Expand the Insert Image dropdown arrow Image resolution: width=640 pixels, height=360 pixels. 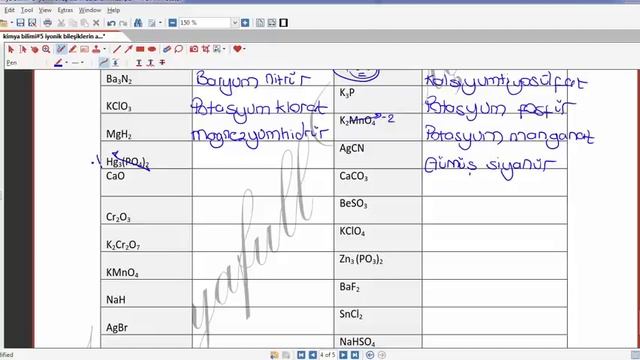tap(224, 49)
